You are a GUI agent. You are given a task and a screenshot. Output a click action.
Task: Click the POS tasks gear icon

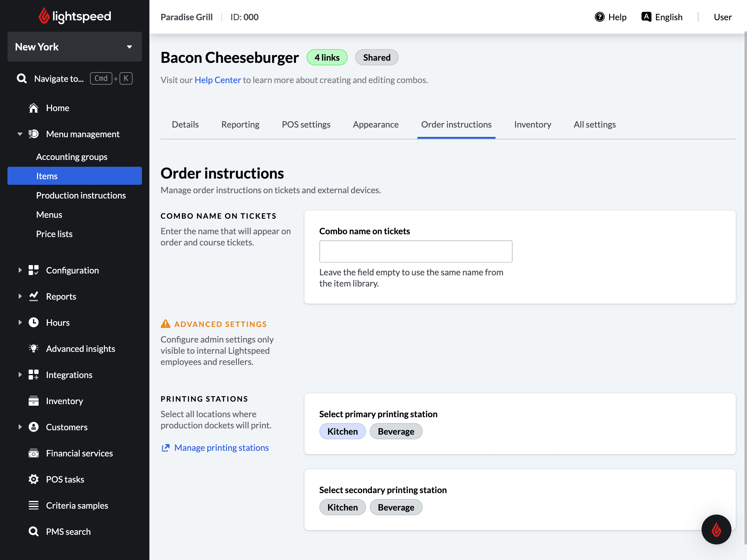[33, 479]
